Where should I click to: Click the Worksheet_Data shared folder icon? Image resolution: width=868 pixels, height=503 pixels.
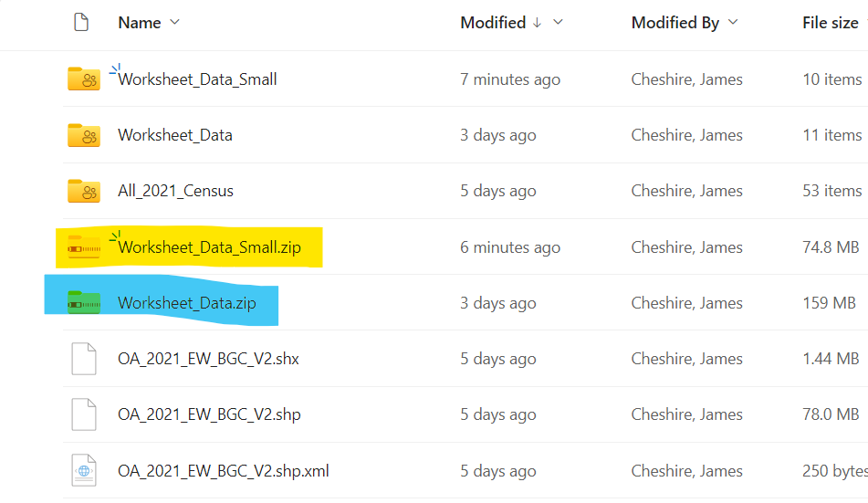[84, 135]
